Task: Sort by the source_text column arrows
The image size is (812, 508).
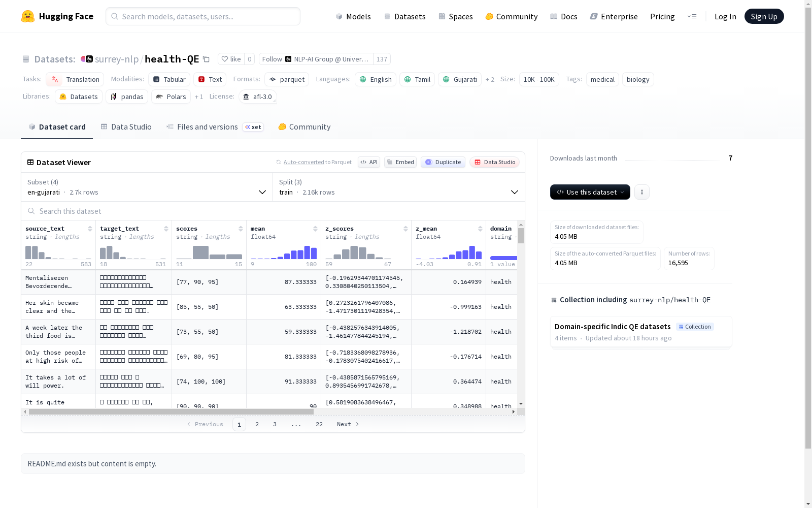Action: (x=90, y=229)
